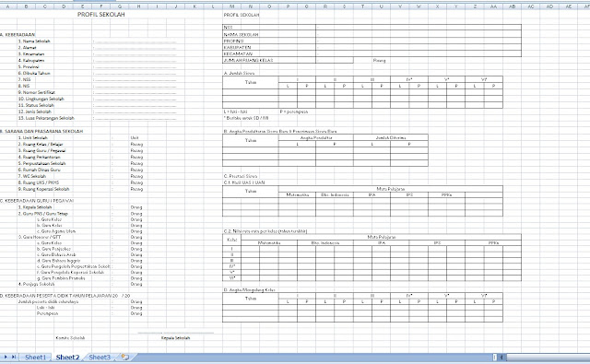Click the 'JUMLAH RUANG KELAS' cell
This screenshot has width=590, height=364.
tap(248, 60)
